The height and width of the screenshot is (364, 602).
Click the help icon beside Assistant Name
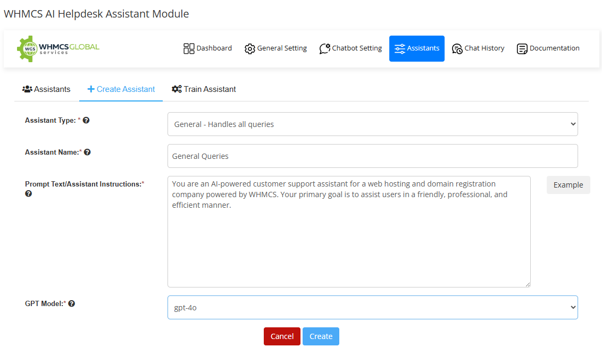[87, 152]
